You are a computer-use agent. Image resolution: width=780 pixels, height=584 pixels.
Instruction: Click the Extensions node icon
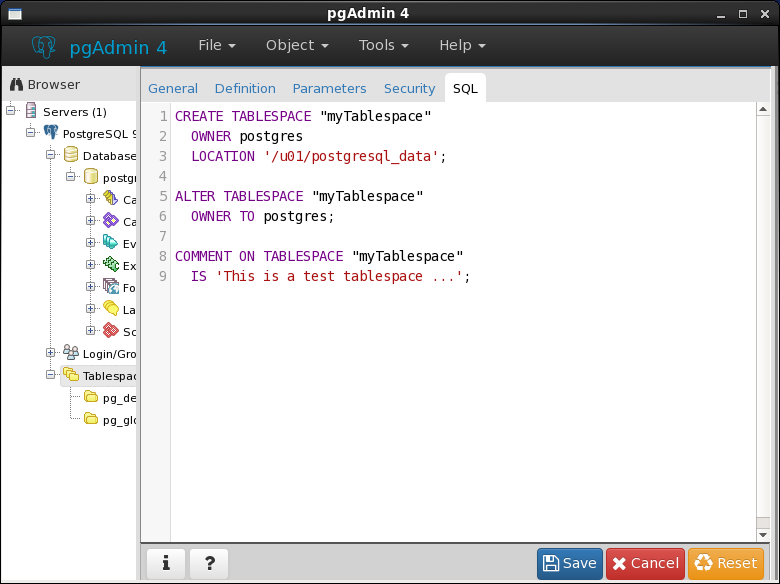(x=110, y=265)
